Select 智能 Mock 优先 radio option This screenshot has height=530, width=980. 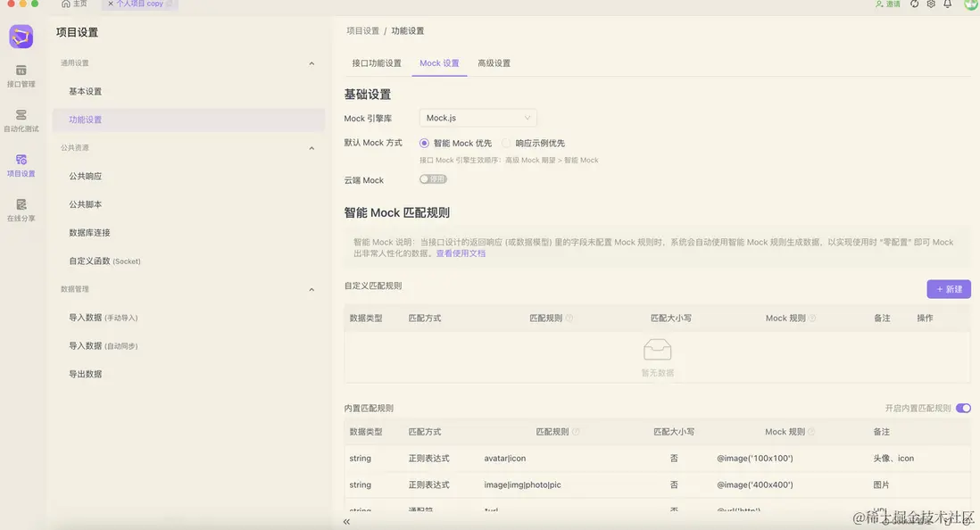click(425, 143)
